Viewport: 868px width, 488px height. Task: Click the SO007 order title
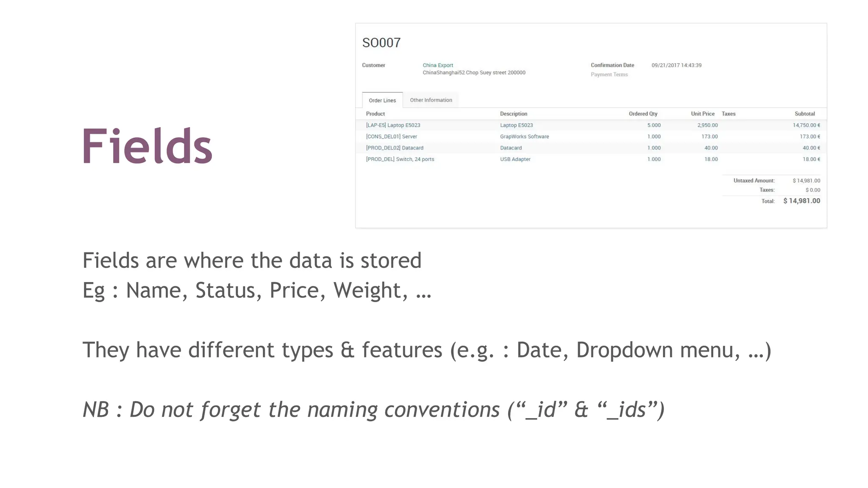[381, 43]
